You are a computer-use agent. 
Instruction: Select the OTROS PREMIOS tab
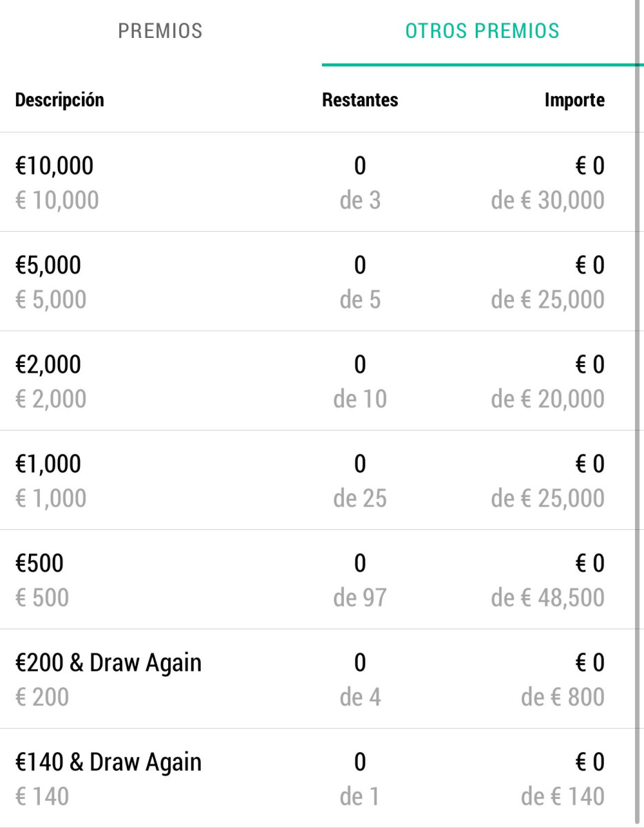tap(482, 32)
